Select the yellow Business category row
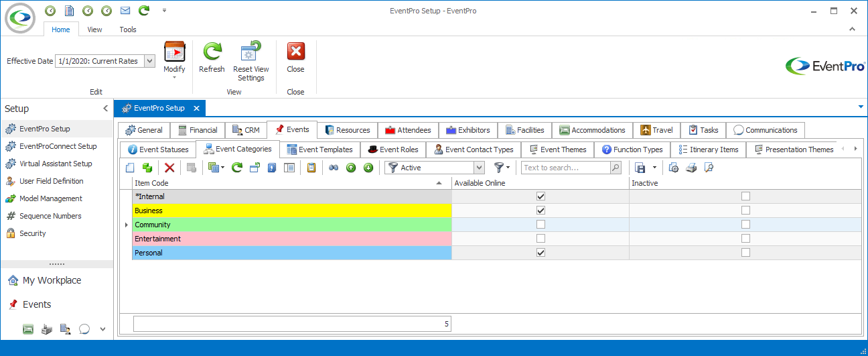Screen dimensions: 868x356 292,211
